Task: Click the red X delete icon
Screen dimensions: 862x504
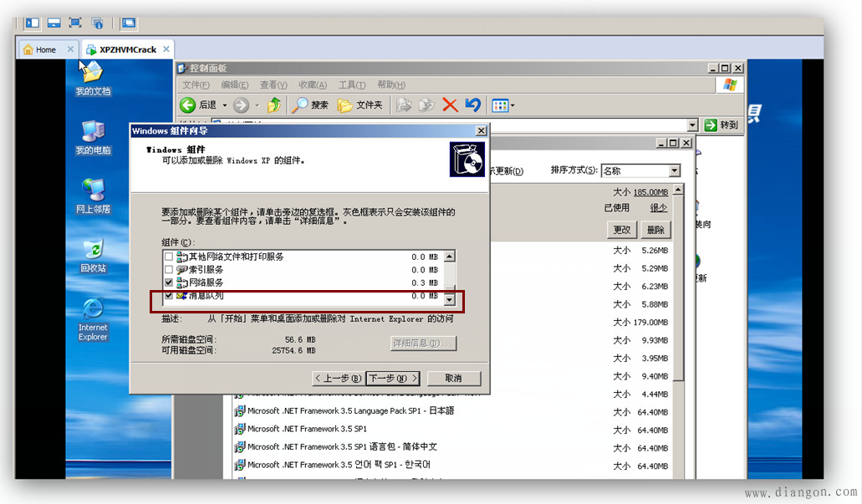Action: (449, 105)
